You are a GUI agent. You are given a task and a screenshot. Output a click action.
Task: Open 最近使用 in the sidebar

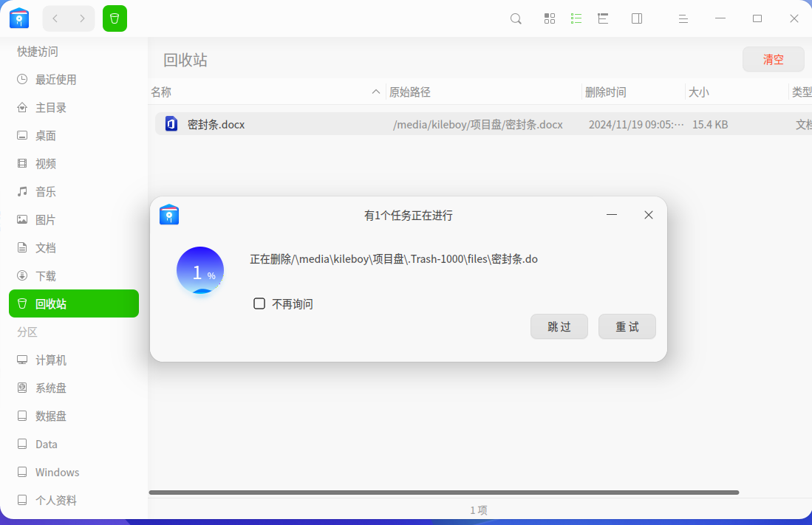coord(74,80)
